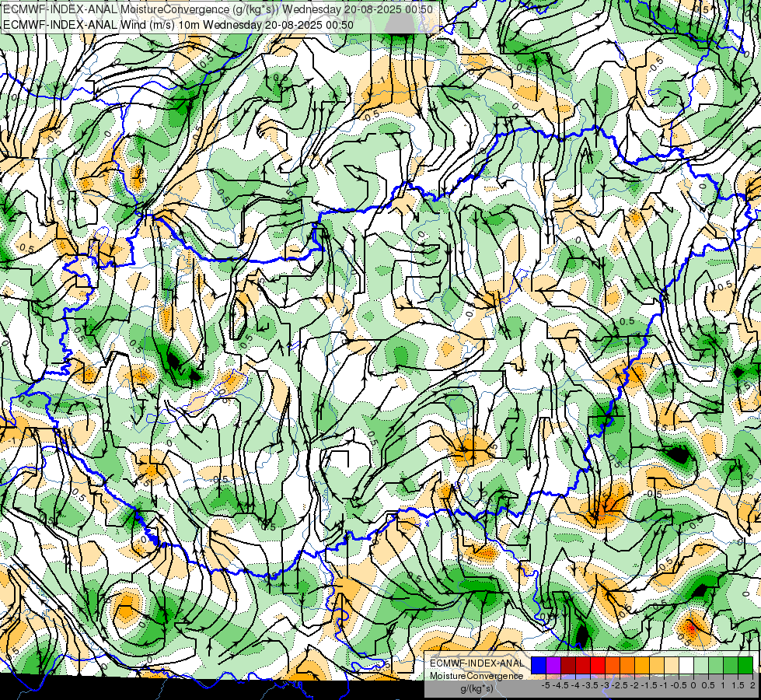Click the white legend swatch
Viewport: 761px width, 700px height.
click(x=686, y=666)
